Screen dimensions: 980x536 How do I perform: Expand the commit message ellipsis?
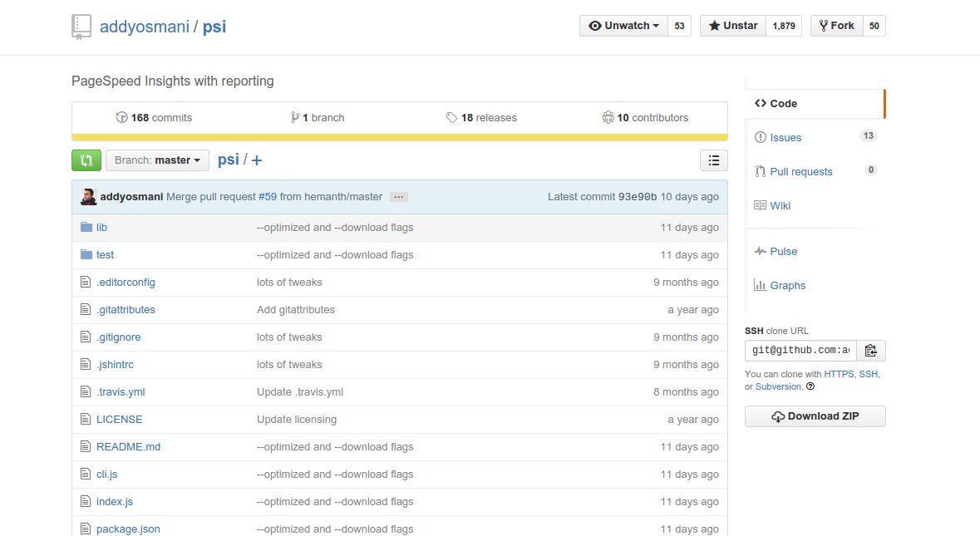tap(399, 198)
